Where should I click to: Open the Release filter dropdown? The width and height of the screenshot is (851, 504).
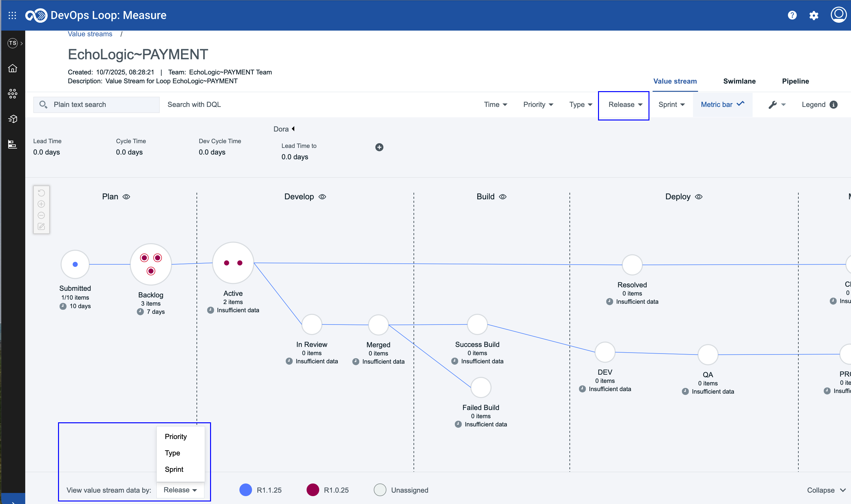pyautogui.click(x=625, y=105)
